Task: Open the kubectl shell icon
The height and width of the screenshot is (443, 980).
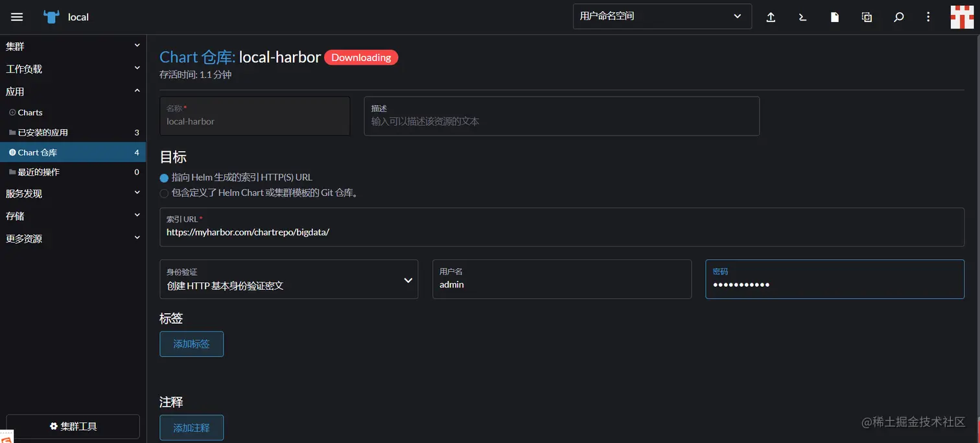Action: pos(802,17)
